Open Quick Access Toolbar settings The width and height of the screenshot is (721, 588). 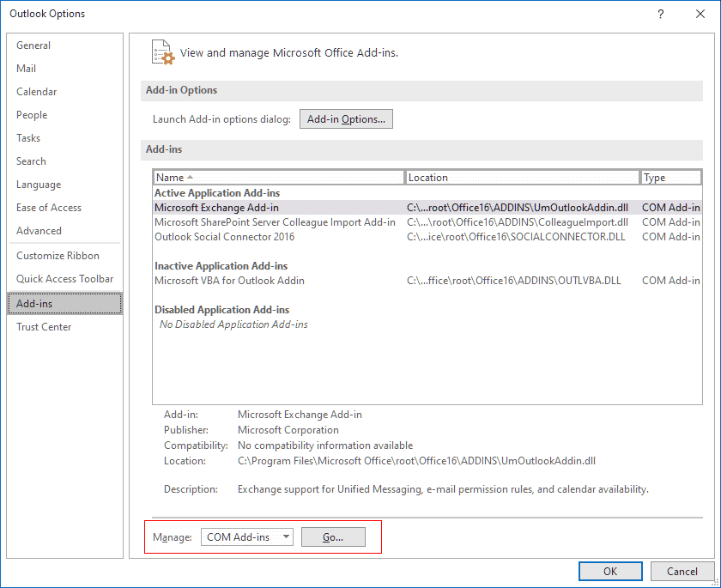click(65, 279)
